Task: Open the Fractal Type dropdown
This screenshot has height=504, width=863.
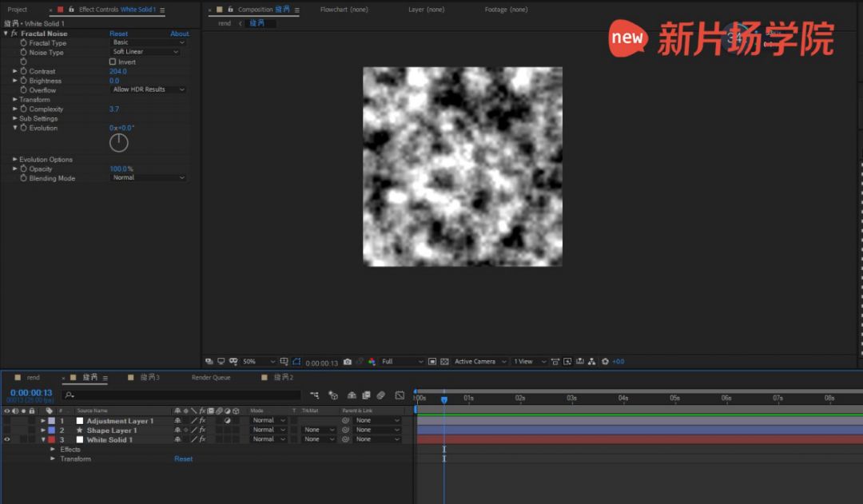Action: (x=148, y=42)
